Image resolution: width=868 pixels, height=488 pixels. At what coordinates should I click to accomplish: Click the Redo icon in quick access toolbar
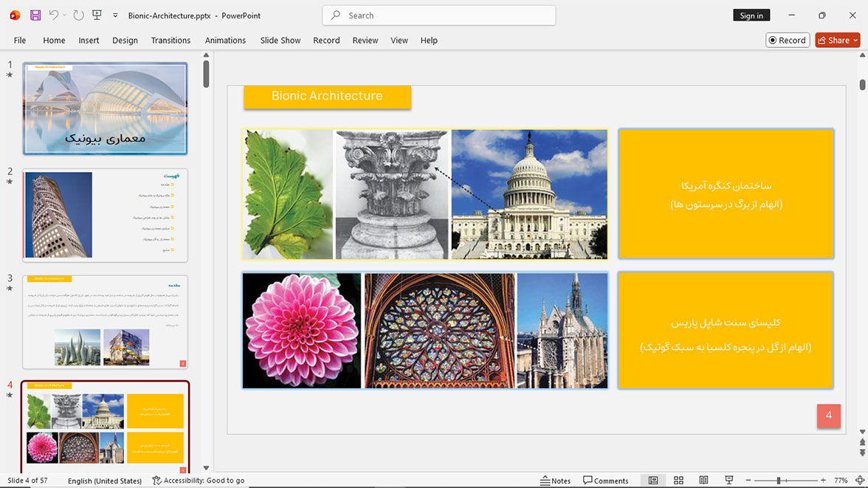click(x=78, y=16)
